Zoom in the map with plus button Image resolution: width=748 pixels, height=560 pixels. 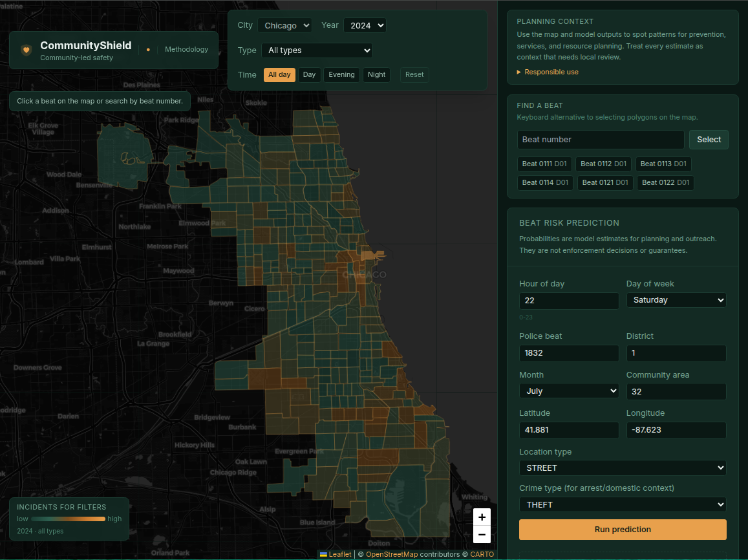(x=482, y=517)
